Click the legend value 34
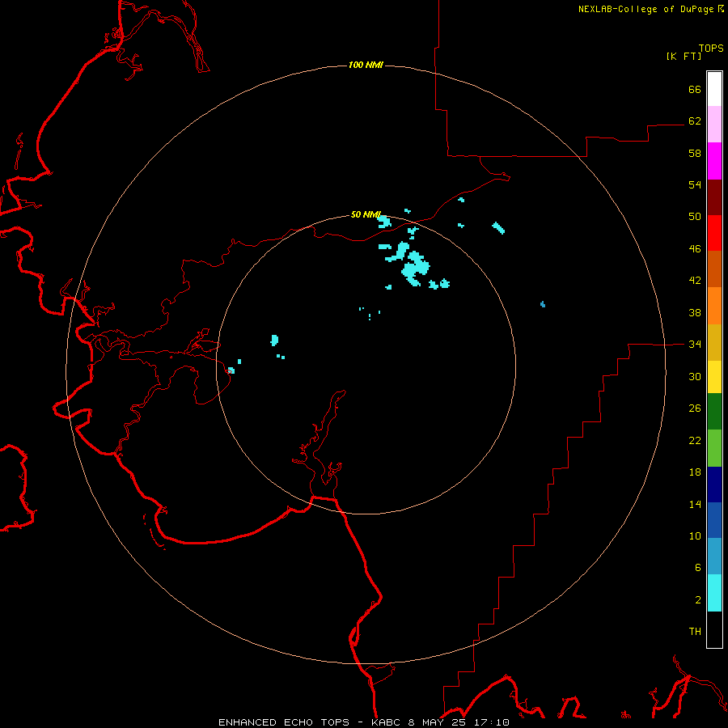 pyautogui.click(x=695, y=344)
